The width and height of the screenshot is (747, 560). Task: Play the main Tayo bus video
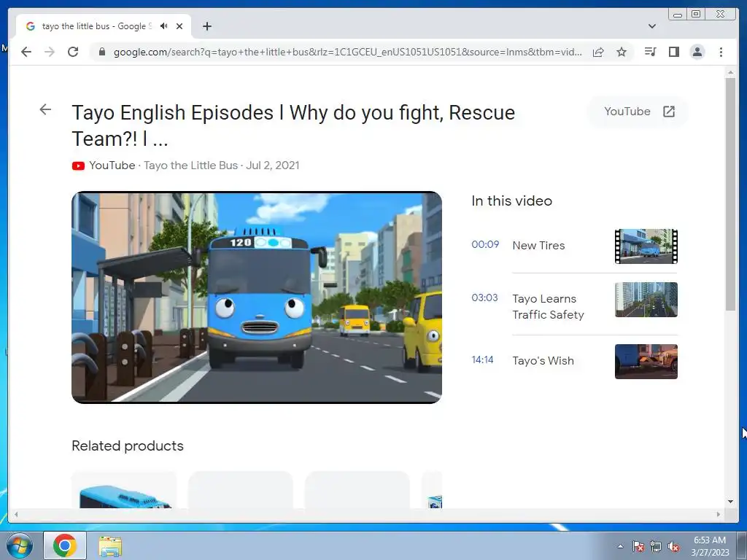point(257,297)
